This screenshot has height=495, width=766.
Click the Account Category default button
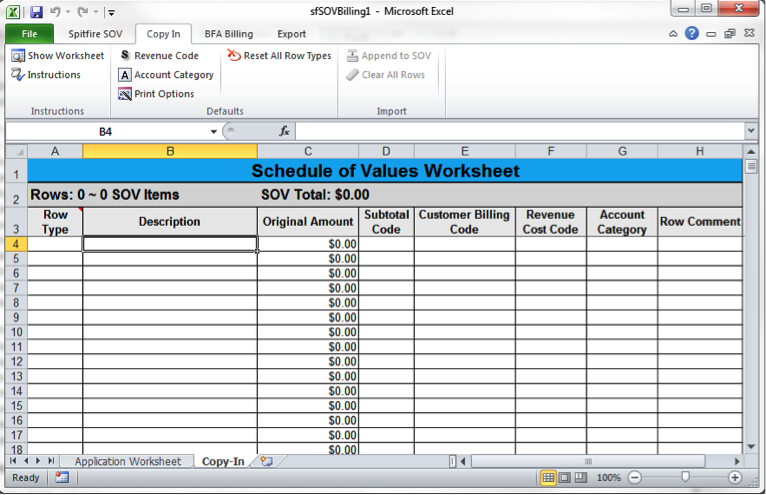click(166, 75)
